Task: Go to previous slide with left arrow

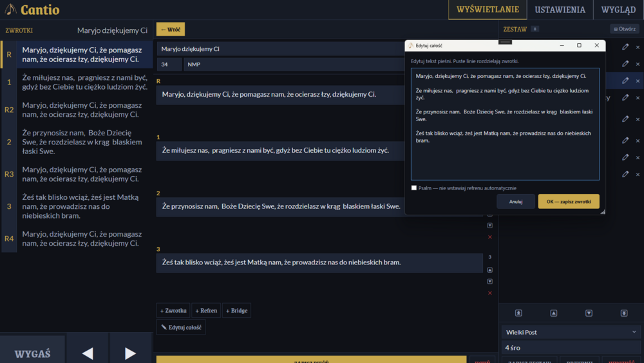Action: coord(88,353)
